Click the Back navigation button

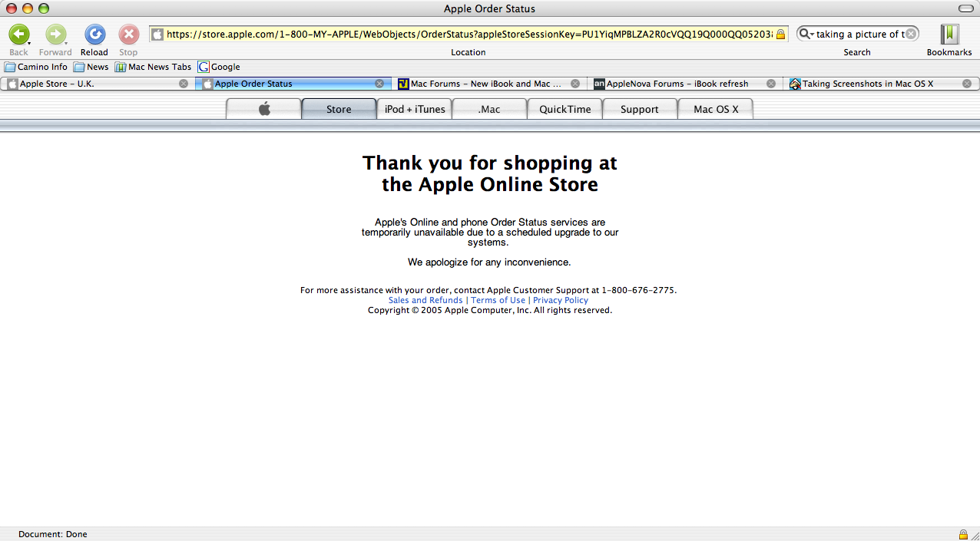(x=18, y=35)
